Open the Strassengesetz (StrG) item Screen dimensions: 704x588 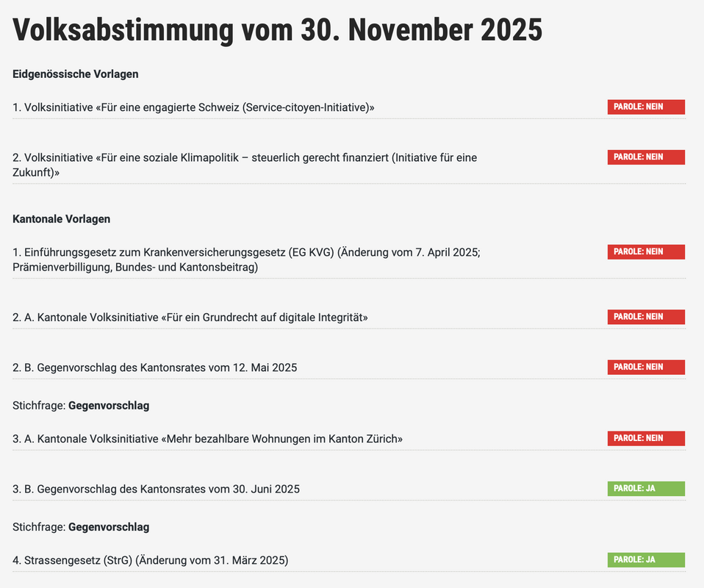click(151, 560)
